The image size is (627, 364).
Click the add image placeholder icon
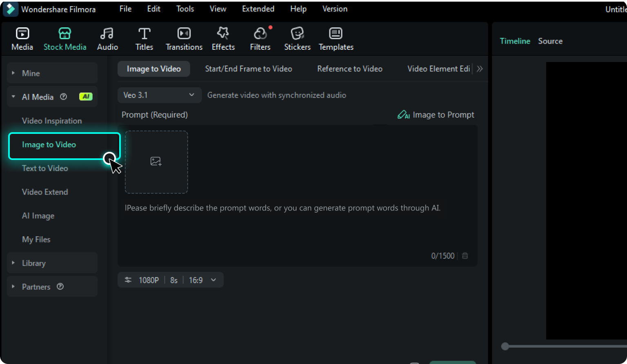156,162
